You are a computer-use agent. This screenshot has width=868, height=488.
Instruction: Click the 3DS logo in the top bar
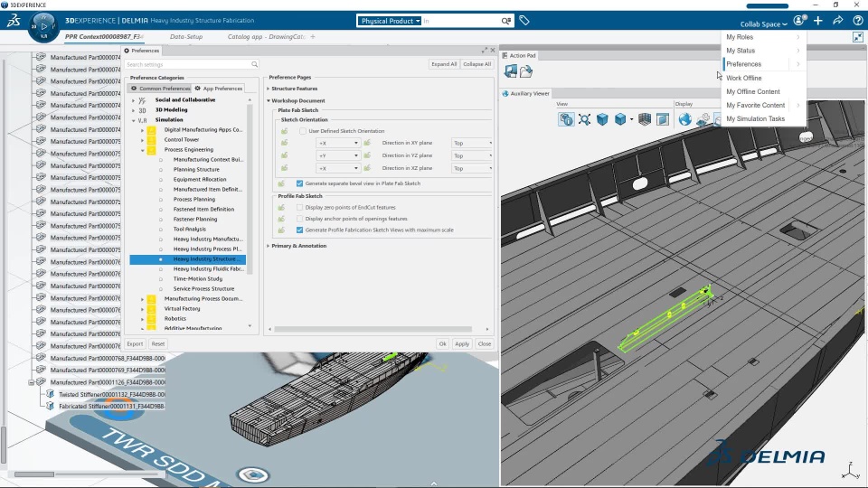[14, 21]
